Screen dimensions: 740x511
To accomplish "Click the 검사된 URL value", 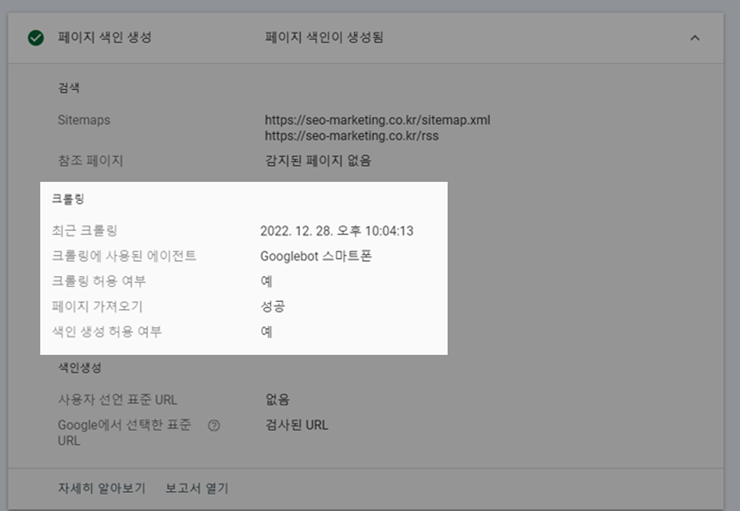I will 296,425.
